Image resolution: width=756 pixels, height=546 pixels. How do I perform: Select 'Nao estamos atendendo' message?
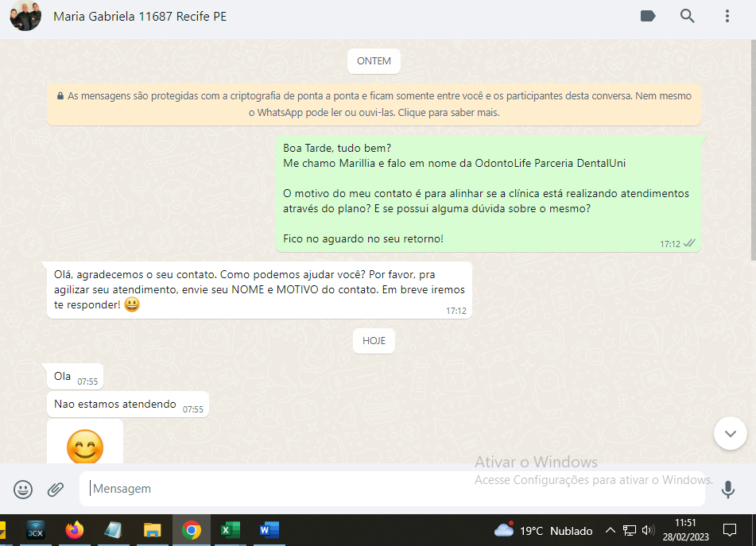[128, 405]
